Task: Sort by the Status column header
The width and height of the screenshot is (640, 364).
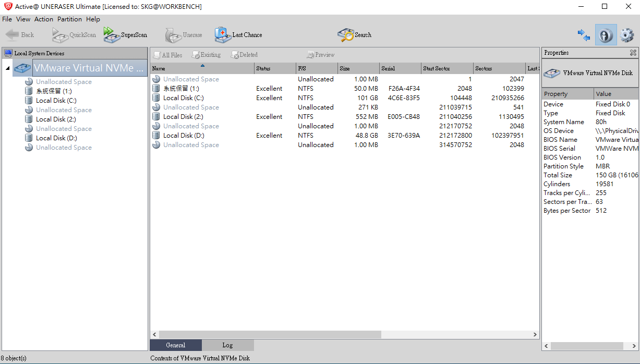Action: pyautogui.click(x=275, y=68)
